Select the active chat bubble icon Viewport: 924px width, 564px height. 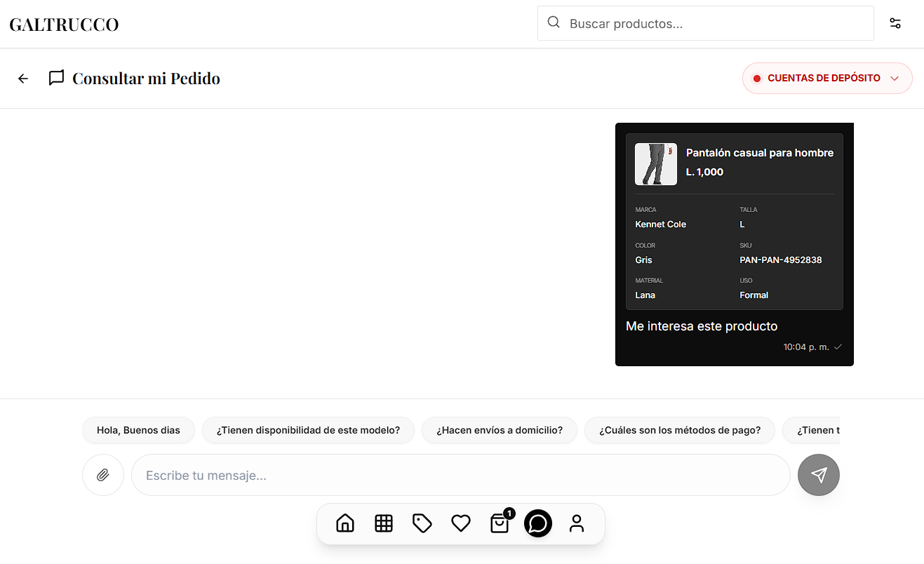click(537, 523)
